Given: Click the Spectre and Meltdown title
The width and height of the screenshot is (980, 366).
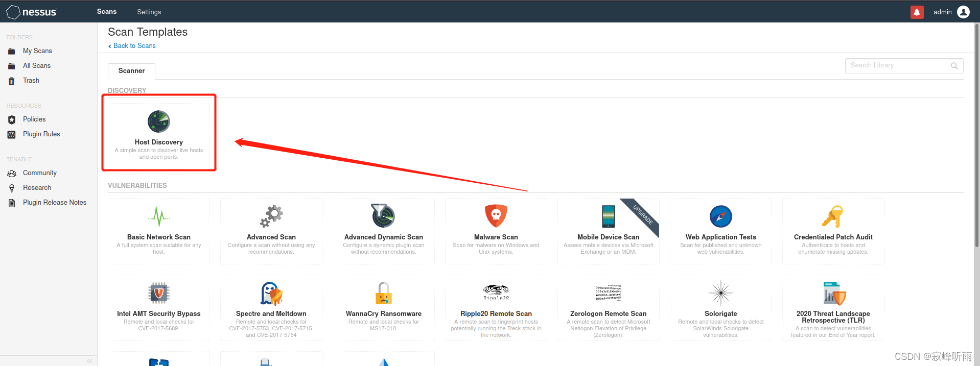Looking at the screenshot, I should [x=271, y=314].
